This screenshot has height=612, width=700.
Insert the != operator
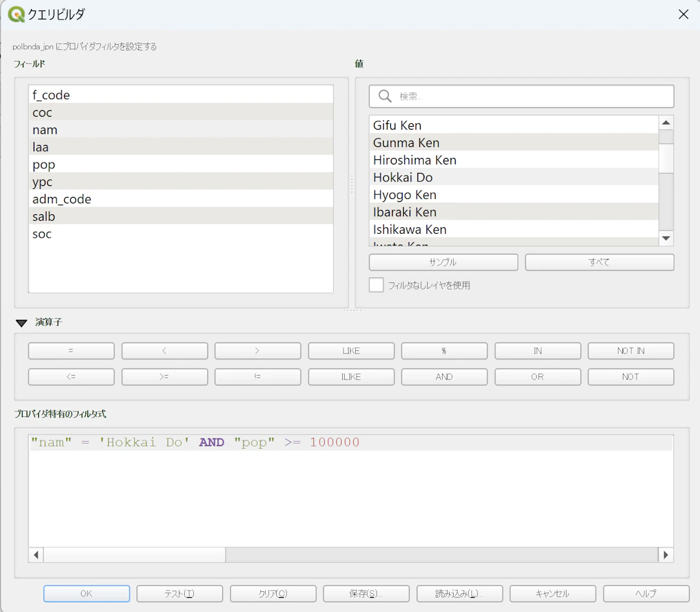(x=257, y=377)
